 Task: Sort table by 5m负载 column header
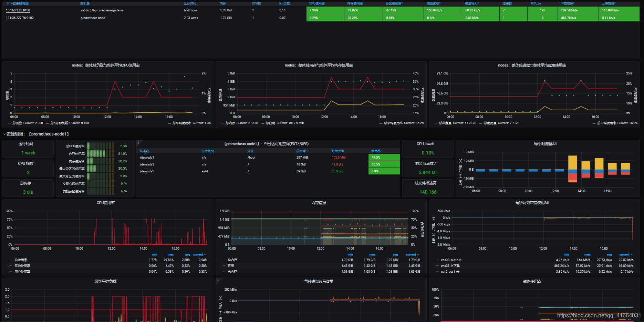click(x=284, y=3)
